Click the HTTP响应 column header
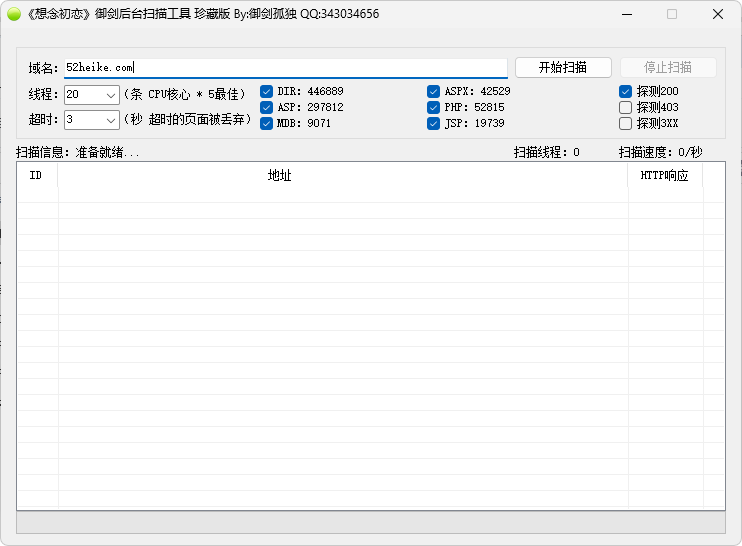This screenshot has height=546, width=742. [665, 176]
